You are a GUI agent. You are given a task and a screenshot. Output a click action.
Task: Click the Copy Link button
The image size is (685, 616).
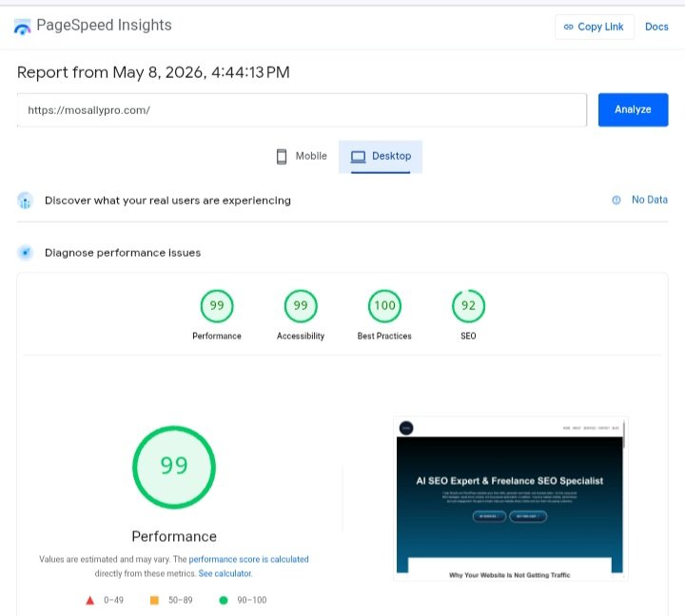point(594,27)
